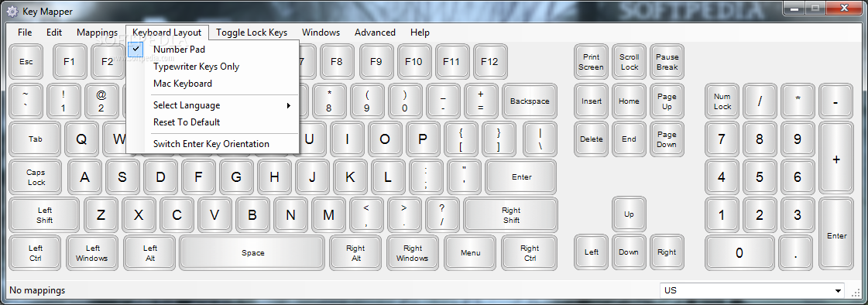Click the Pause Break key
Screen dimensions: 868x305
coord(667,61)
